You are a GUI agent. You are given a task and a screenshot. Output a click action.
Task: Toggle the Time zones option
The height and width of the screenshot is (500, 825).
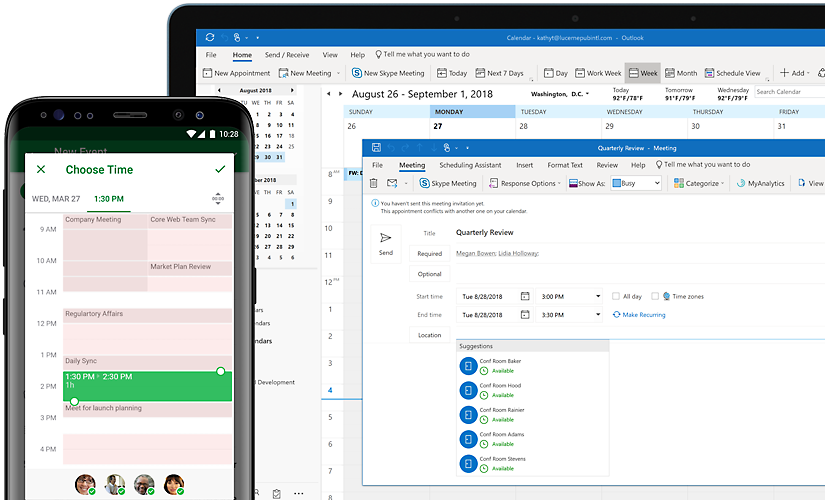(655, 296)
